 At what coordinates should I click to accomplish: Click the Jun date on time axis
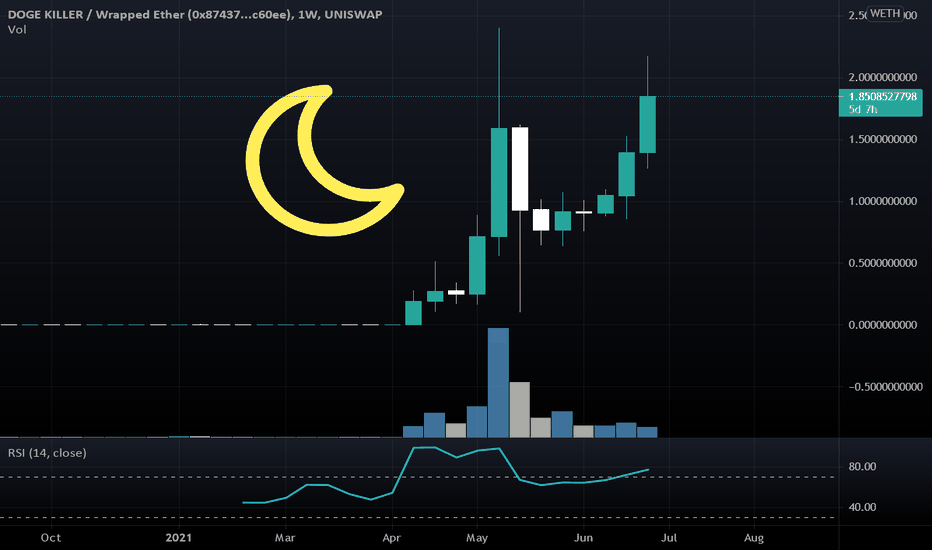pyautogui.click(x=583, y=538)
